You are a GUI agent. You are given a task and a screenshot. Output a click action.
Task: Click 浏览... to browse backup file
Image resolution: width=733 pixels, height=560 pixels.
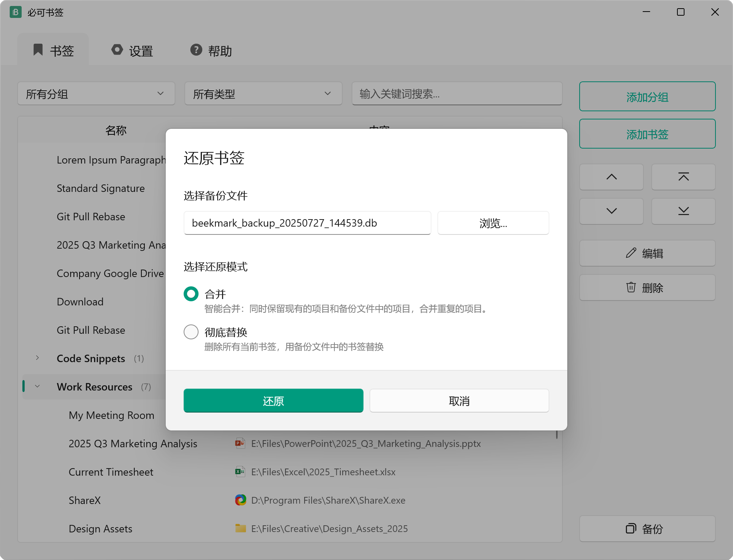point(493,223)
